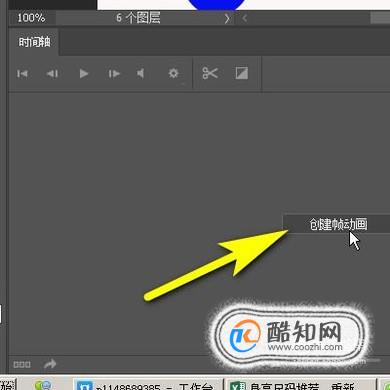Play the timeline animation

pos(84,73)
